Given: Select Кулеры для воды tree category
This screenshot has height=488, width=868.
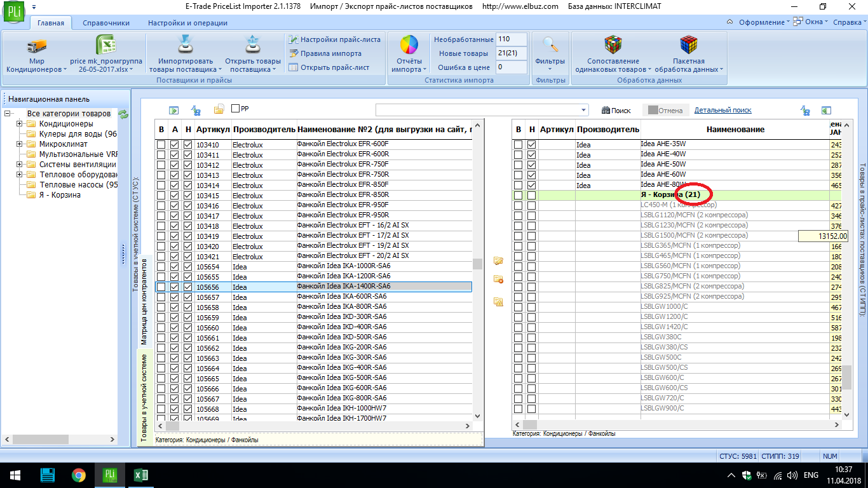Looking at the screenshot, I should [x=78, y=134].
